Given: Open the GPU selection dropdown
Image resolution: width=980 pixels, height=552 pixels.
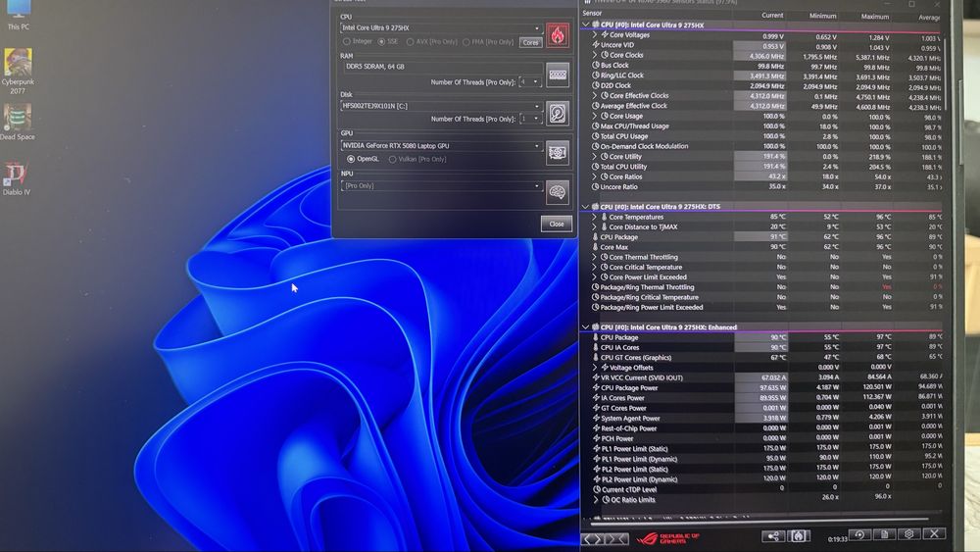Looking at the screenshot, I should (441, 146).
